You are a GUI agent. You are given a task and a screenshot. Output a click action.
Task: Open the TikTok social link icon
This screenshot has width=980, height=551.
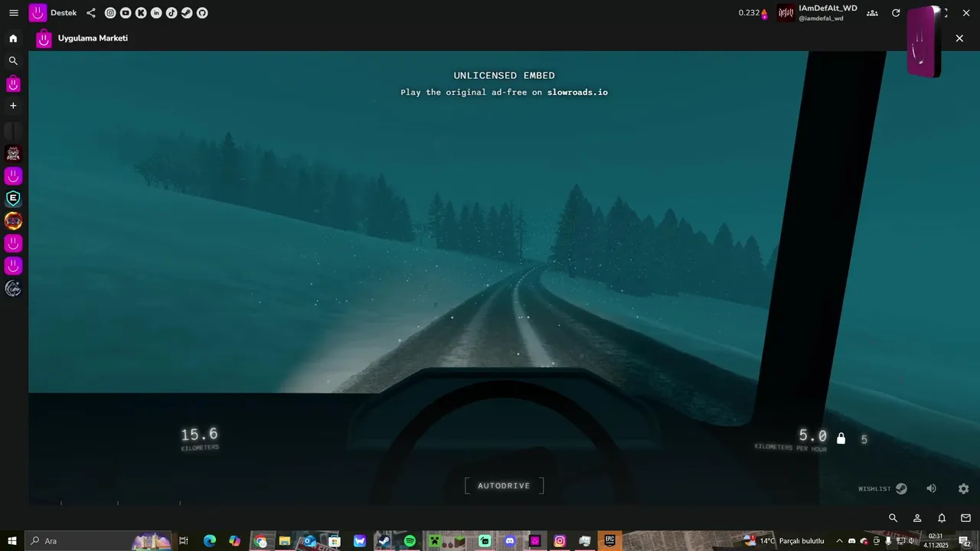tap(171, 13)
